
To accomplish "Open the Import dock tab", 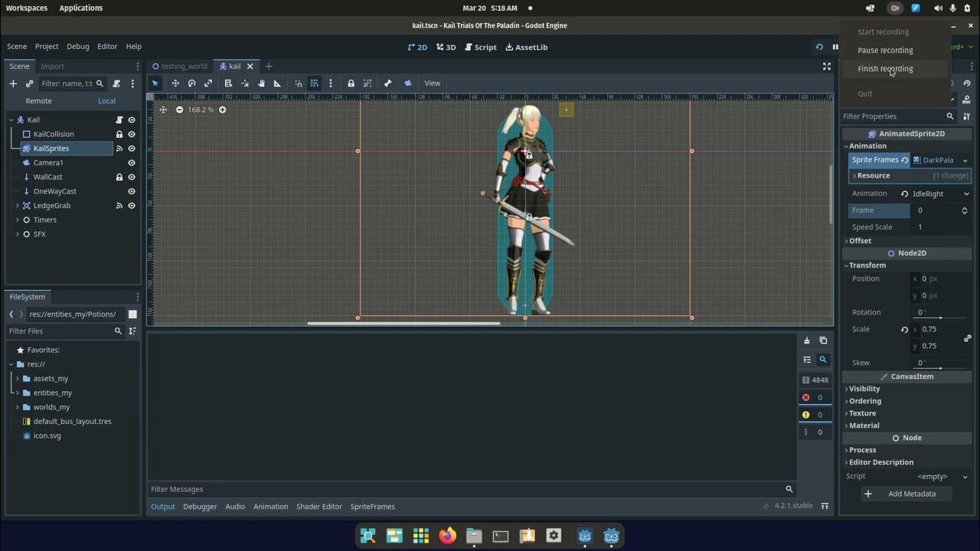I will [x=52, y=67].
